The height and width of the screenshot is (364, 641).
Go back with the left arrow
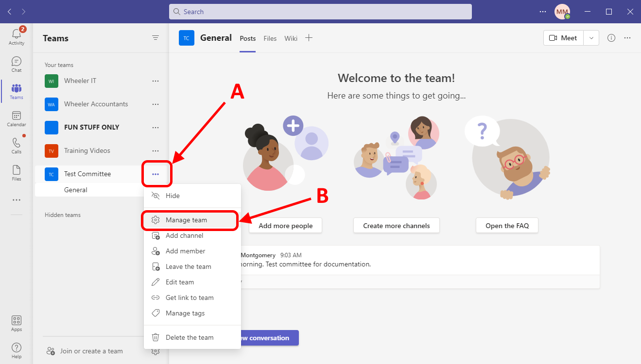click(10, 12)
